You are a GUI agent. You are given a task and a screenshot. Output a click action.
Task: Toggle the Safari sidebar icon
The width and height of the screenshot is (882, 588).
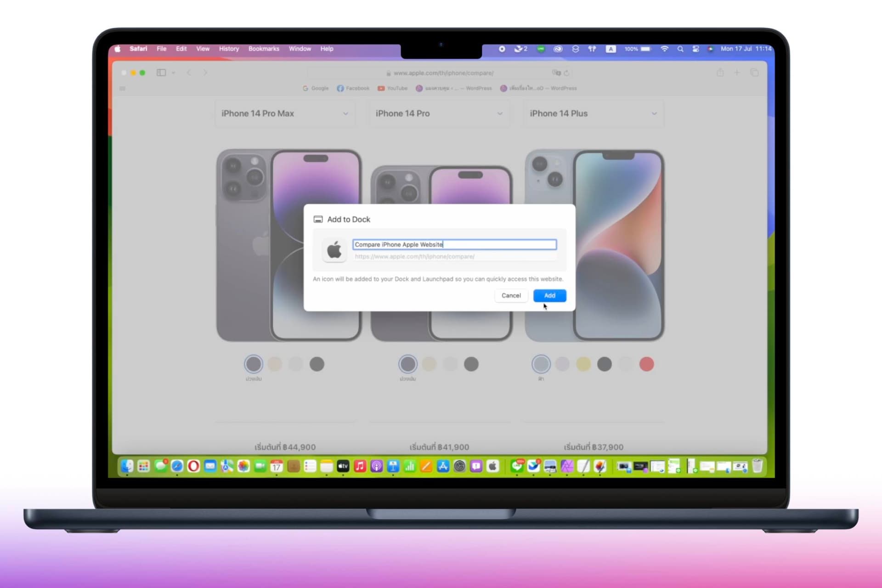tap(161, 73)
